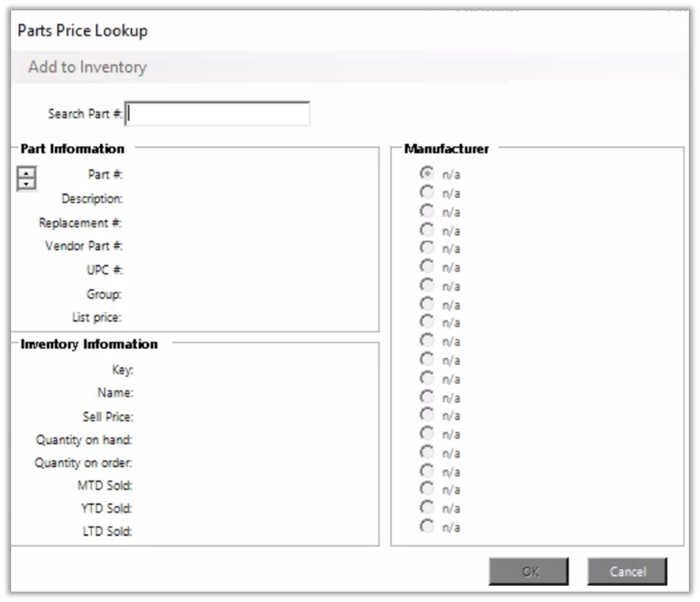
Task: Pick the third n/a Manufacturer radio button
Action: 428,210
